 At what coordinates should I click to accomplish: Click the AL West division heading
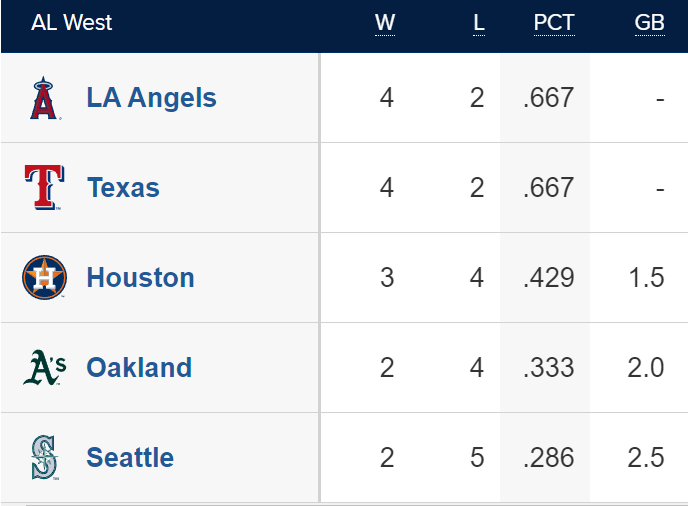(72, 22)
